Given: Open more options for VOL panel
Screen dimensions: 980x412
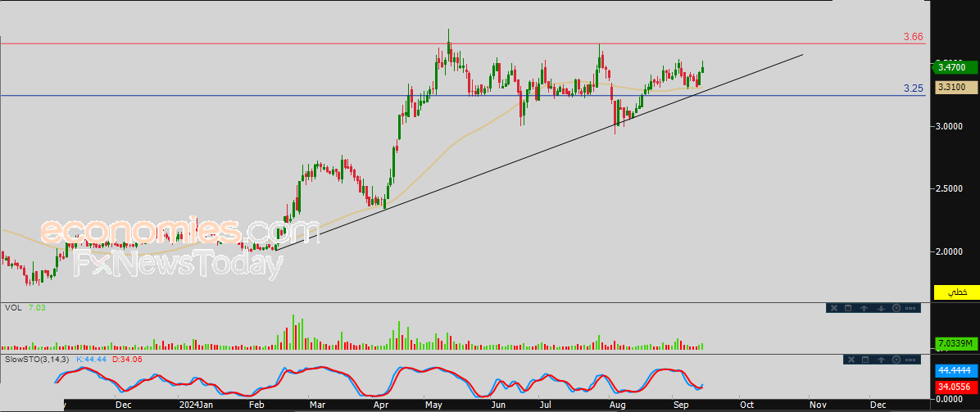Looking at the screenshot, I should [x=910, y=308].
